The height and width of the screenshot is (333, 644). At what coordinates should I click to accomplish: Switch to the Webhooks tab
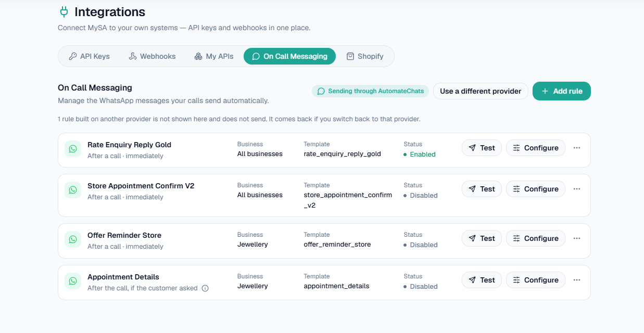[x=152, y=56]
